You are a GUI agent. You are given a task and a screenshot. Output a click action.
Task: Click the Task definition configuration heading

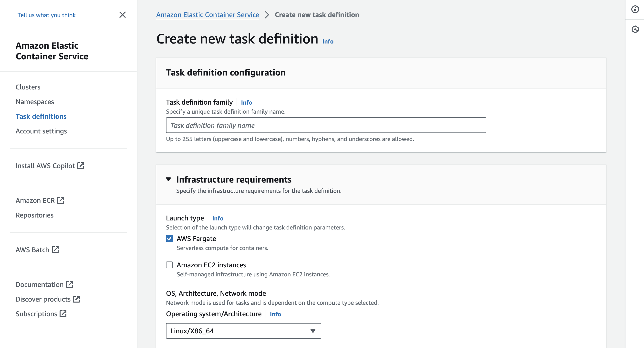coord(226,72)
